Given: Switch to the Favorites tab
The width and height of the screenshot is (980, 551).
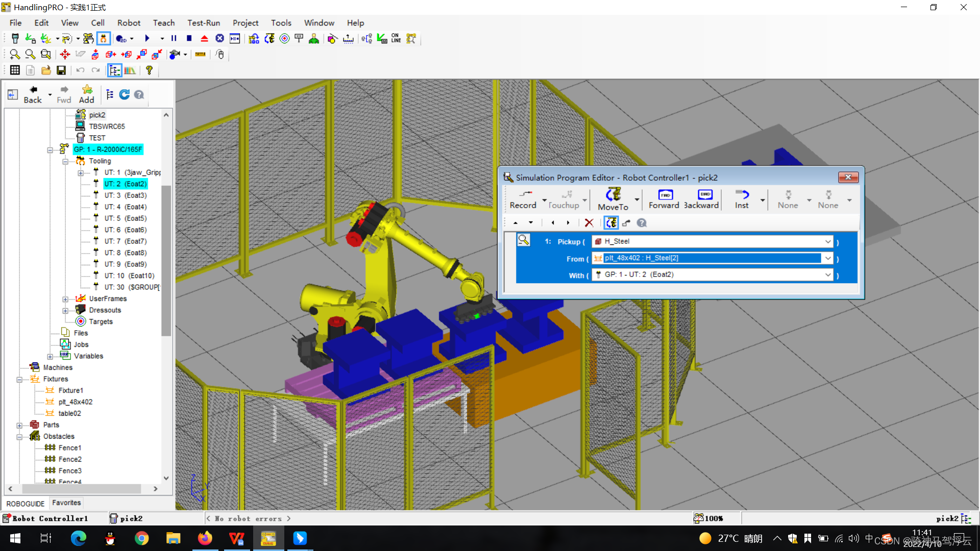Looking at the screenshot, I should tap(66, 503).
